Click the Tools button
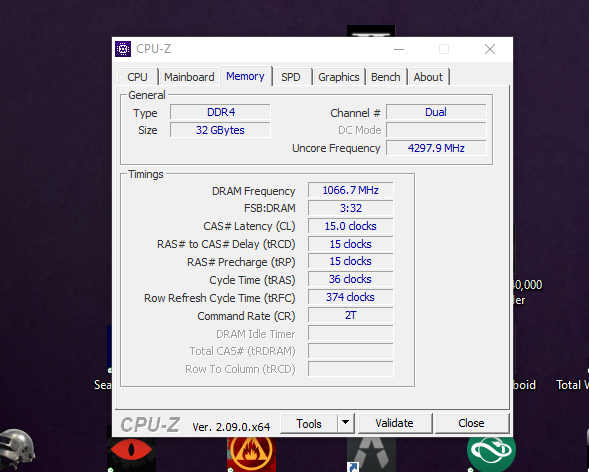589x472 pixels. [309, 424]
